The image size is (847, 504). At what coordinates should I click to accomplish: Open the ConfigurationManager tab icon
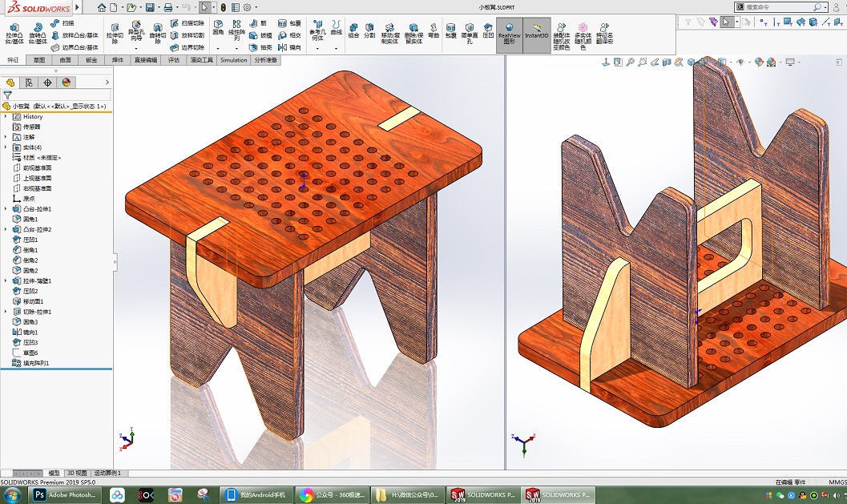tap(47, 83)
